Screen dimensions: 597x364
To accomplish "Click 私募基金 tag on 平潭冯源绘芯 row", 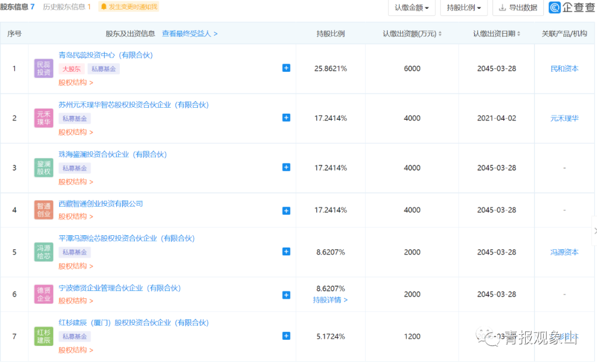I will click(75, 252).
